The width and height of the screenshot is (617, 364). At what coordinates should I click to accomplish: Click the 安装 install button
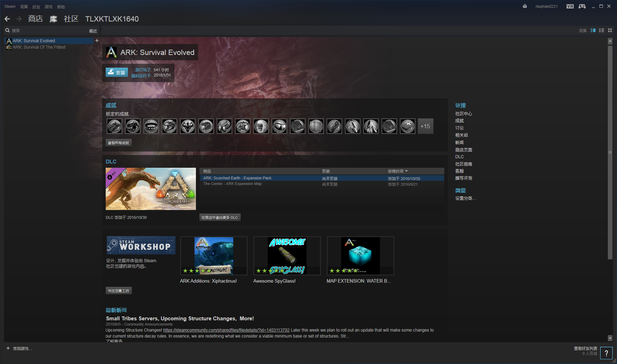click(117, 72)
